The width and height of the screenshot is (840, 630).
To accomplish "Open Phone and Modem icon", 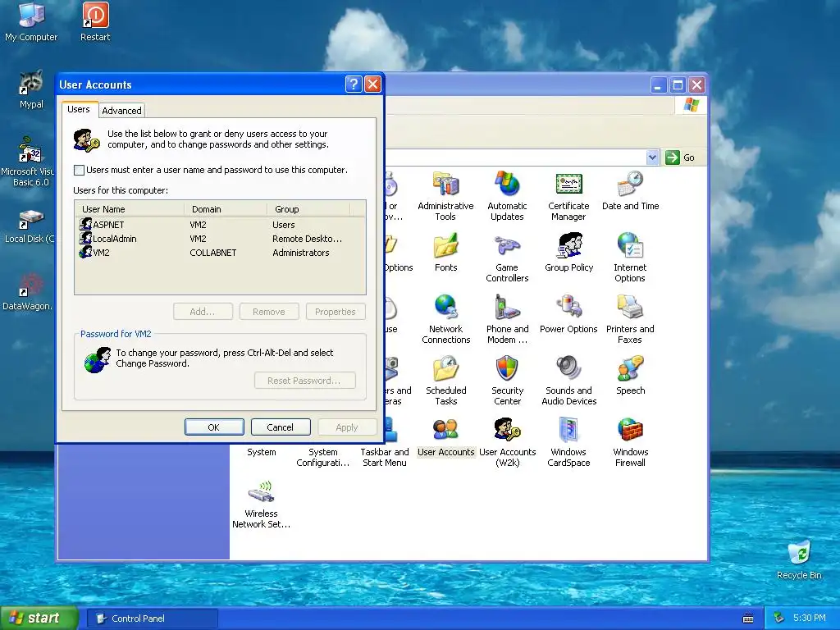I will (507, 319).
